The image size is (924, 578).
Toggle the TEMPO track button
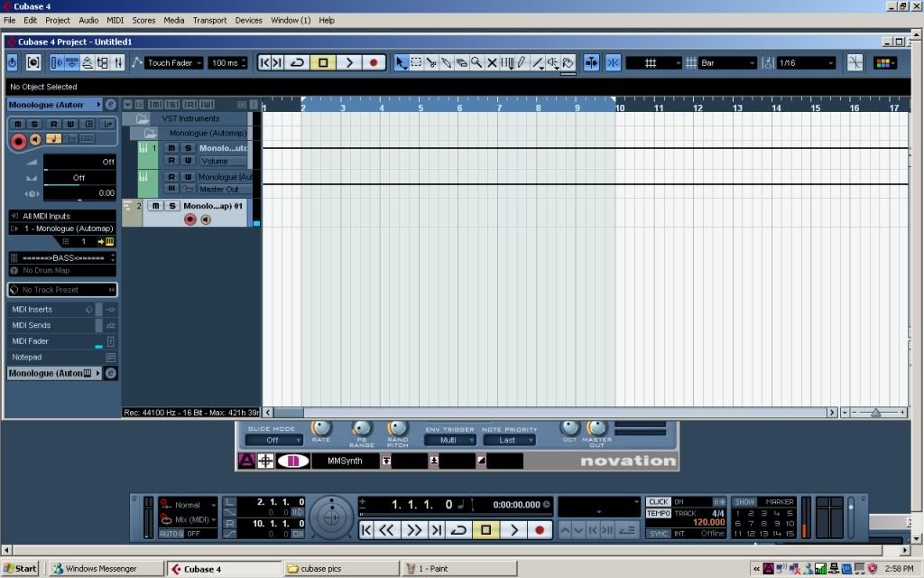(659, 513)
